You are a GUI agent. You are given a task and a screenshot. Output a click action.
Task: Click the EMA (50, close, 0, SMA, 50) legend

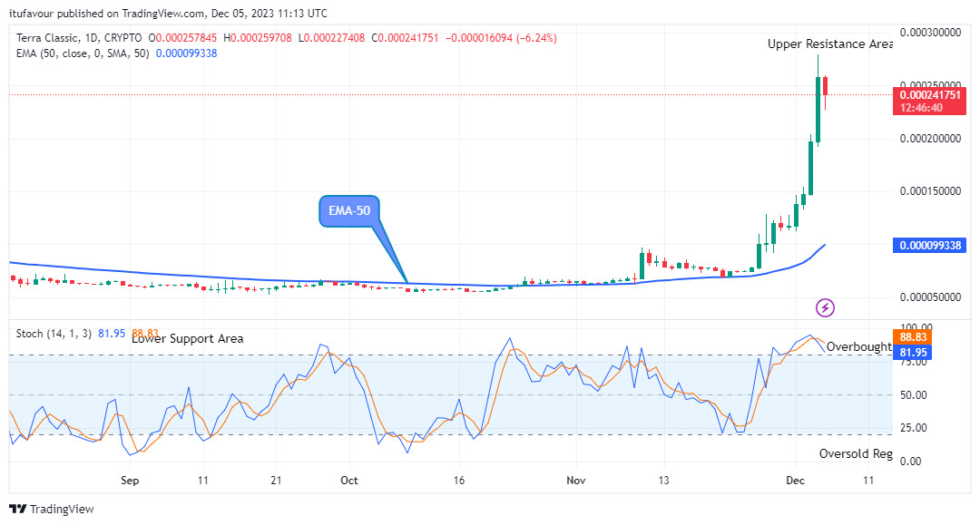point(83,53)
